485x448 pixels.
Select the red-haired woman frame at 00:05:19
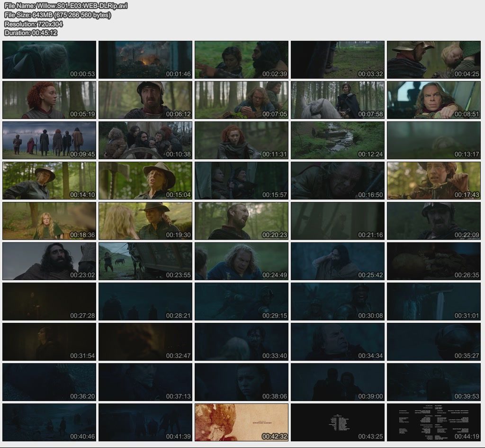tap(49, 100)
